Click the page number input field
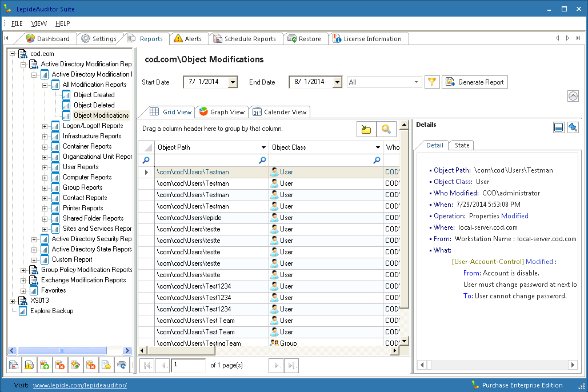Screen dimensions: 588x392 click(x=188, y=365)
